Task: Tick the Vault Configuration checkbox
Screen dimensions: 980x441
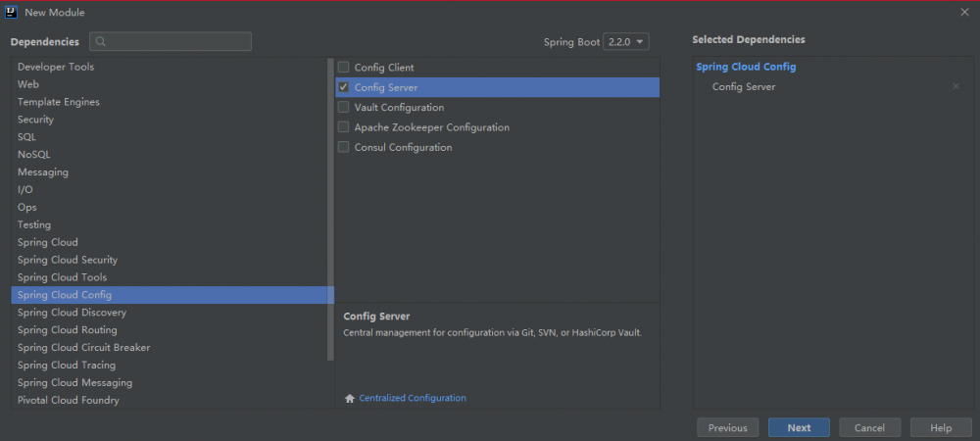Action: 343,108
